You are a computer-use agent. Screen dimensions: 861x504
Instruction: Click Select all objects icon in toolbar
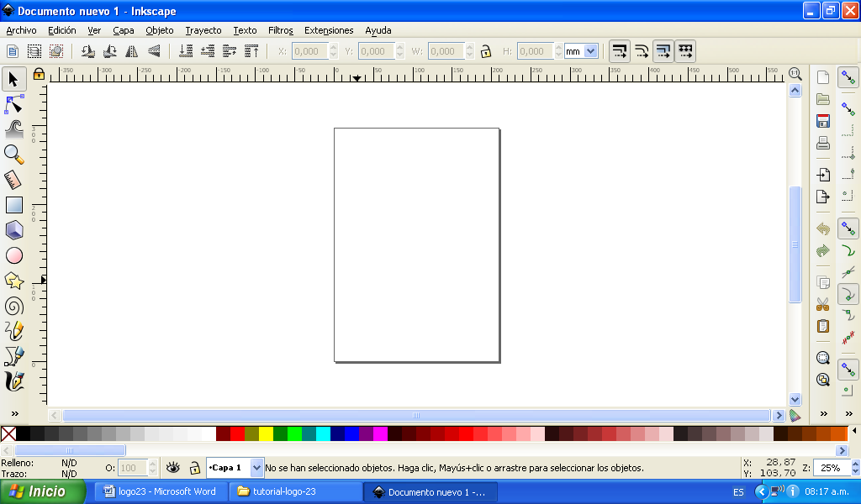click(13, 51)
